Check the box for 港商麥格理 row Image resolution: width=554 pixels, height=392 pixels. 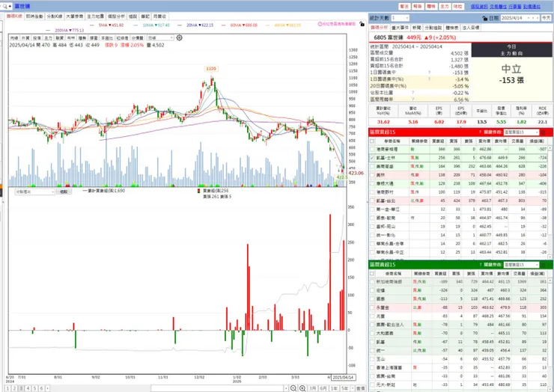tap(372, 150)
